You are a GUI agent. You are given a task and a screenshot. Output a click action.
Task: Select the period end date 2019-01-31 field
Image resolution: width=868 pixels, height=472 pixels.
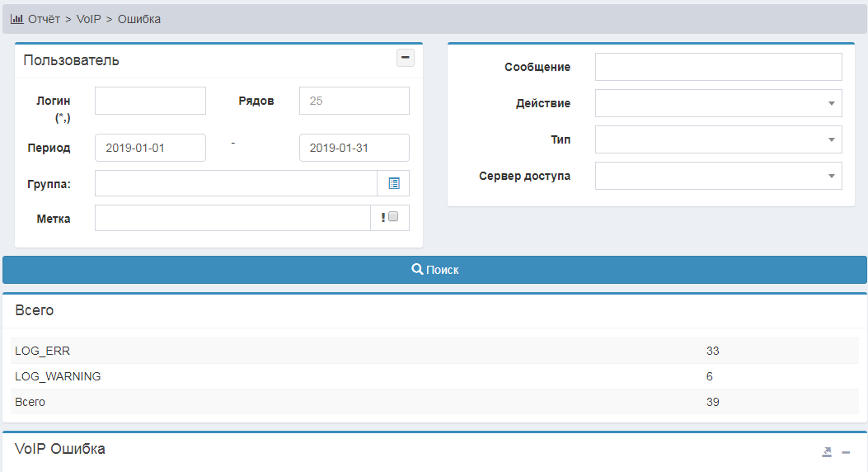[354, 148]
